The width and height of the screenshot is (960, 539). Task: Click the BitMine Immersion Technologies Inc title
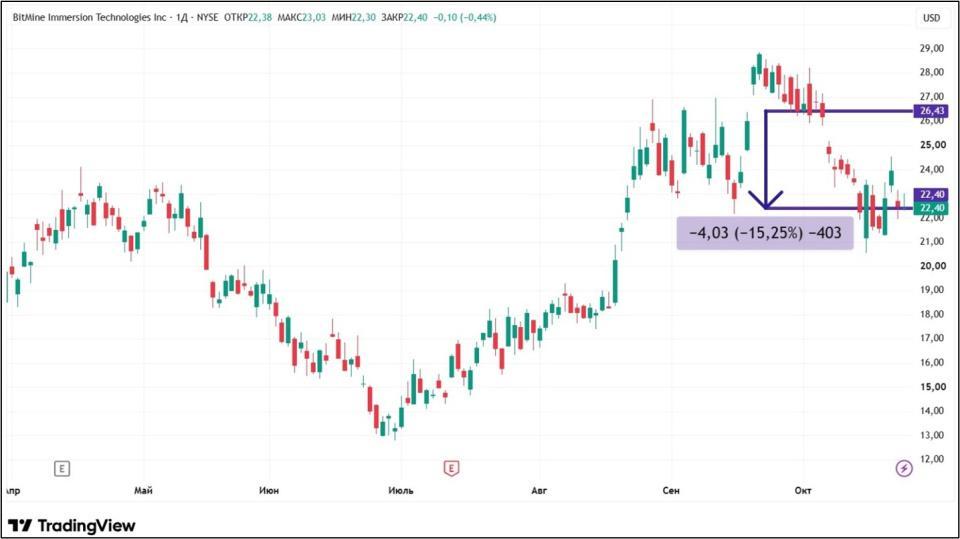(89, 18)
